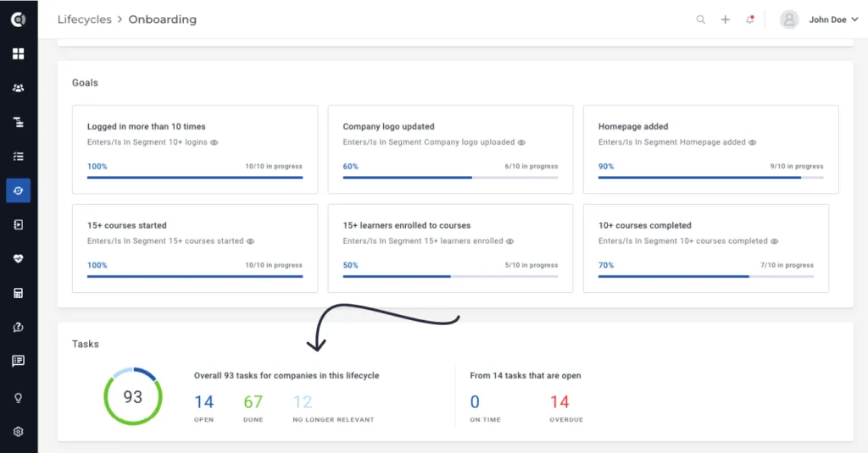Click the 50% learners enrolled progress bar
The image size is (868, 453).
pos(451,277)
